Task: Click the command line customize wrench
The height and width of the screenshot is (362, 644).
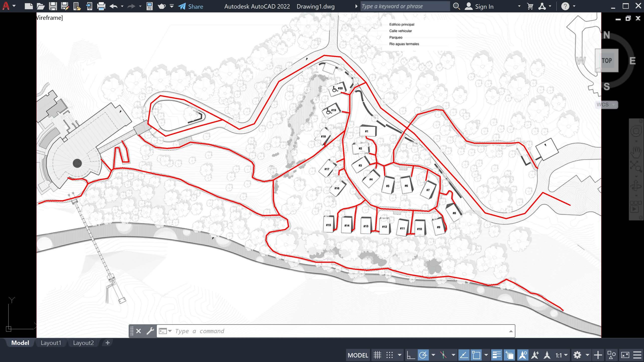Action: coord(150,331)
